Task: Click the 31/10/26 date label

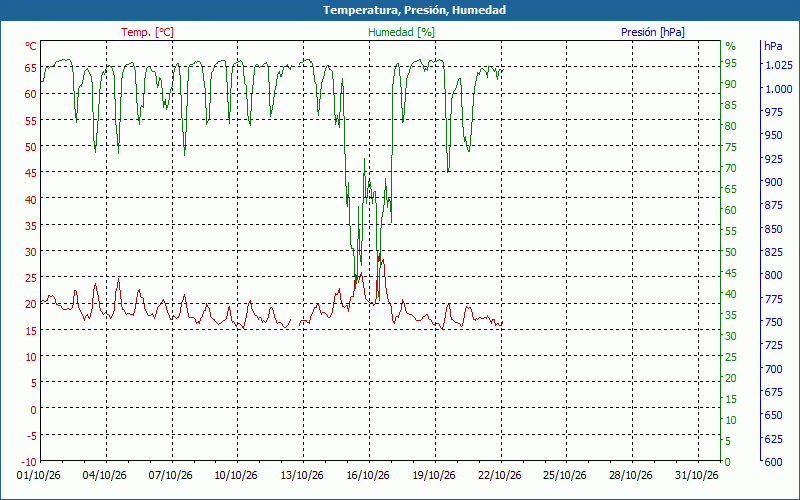Action: point(696,475)
